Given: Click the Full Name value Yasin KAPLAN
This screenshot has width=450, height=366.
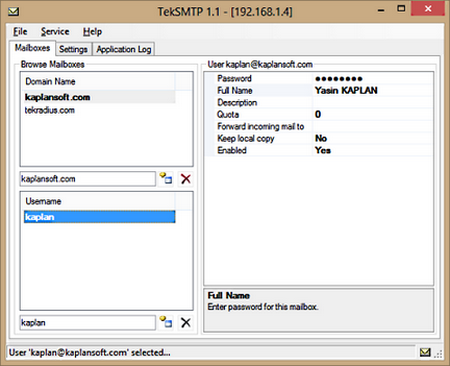Looking at the screenshot, I should point(373,90).
